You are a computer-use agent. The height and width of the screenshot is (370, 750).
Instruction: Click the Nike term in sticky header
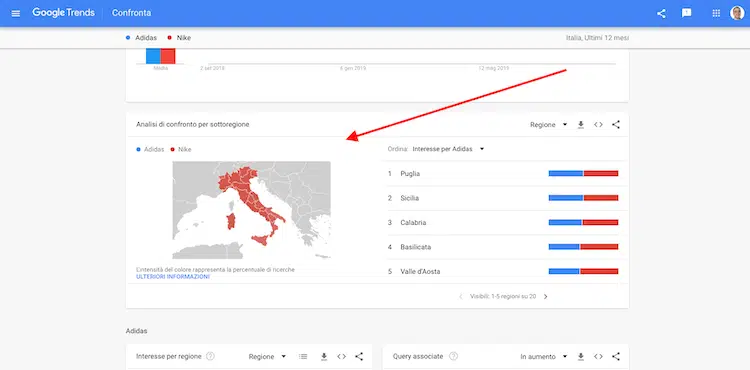(x=179, y=38)
